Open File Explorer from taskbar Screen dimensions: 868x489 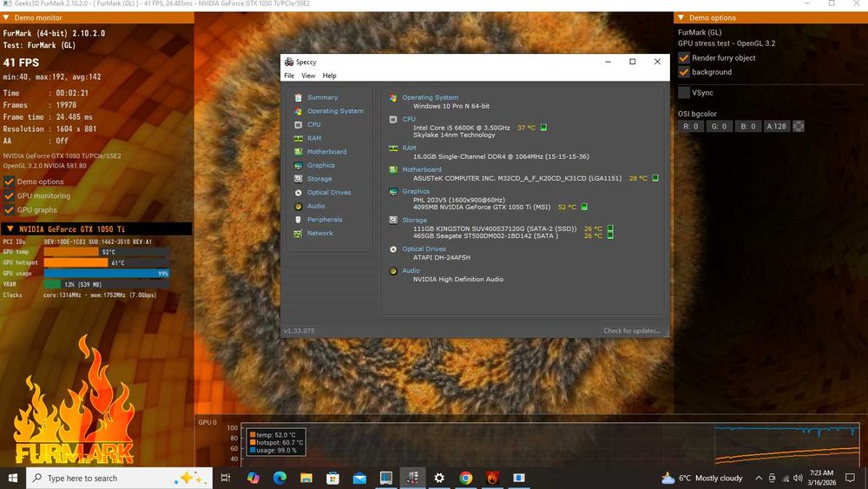[306, 478]
